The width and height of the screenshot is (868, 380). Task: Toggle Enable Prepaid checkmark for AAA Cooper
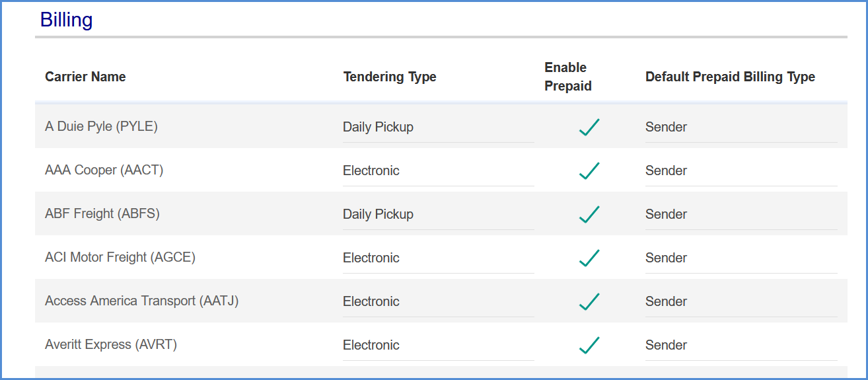coord(589,171)
